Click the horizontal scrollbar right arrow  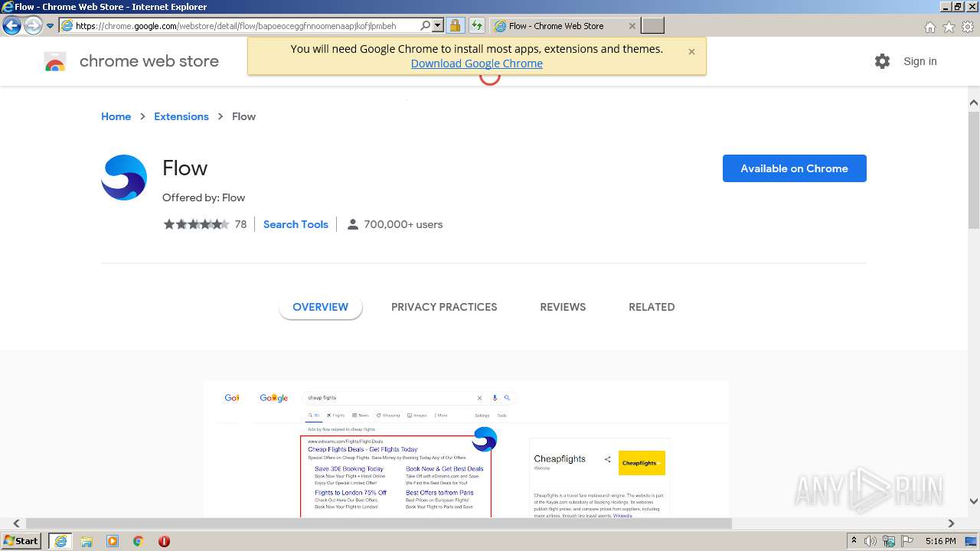click(951, 523)
